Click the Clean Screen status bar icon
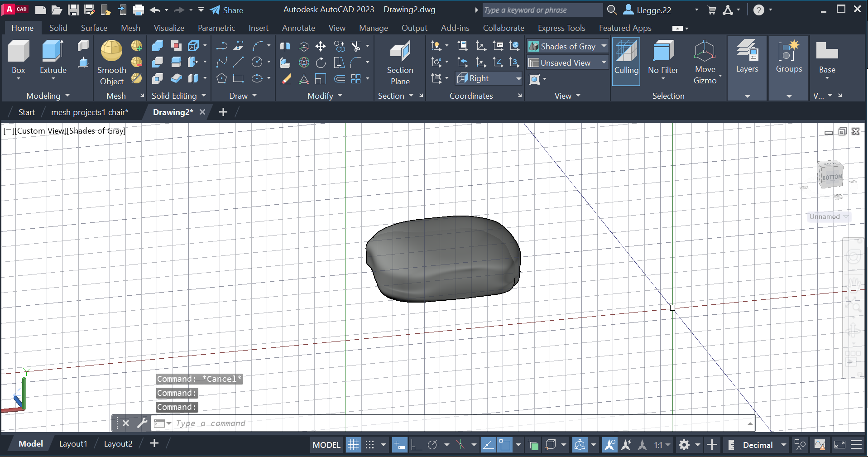Image resolution: width=868 pixels, height=457 pixels. pos(839,445)
